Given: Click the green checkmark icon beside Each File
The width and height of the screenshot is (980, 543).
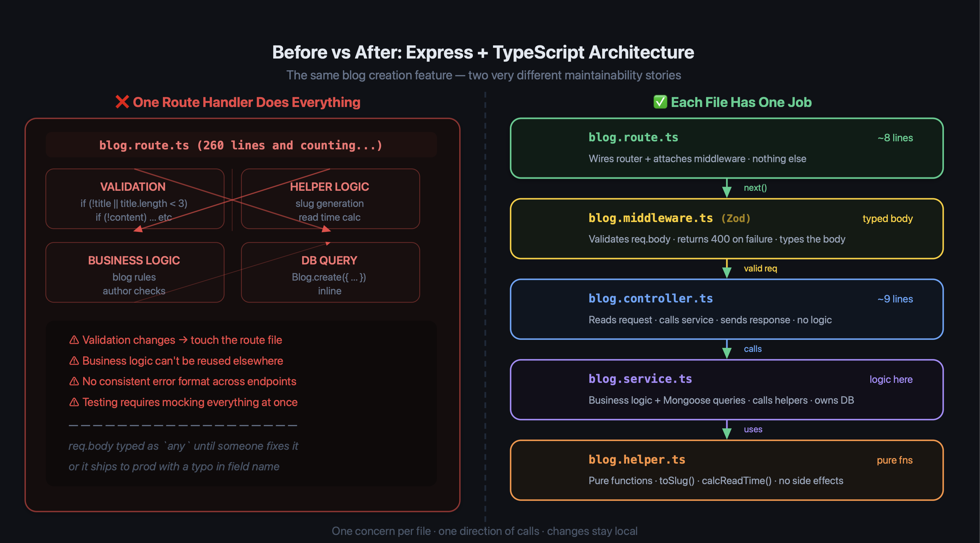Looking at the screenshot, I should (660, 102).
